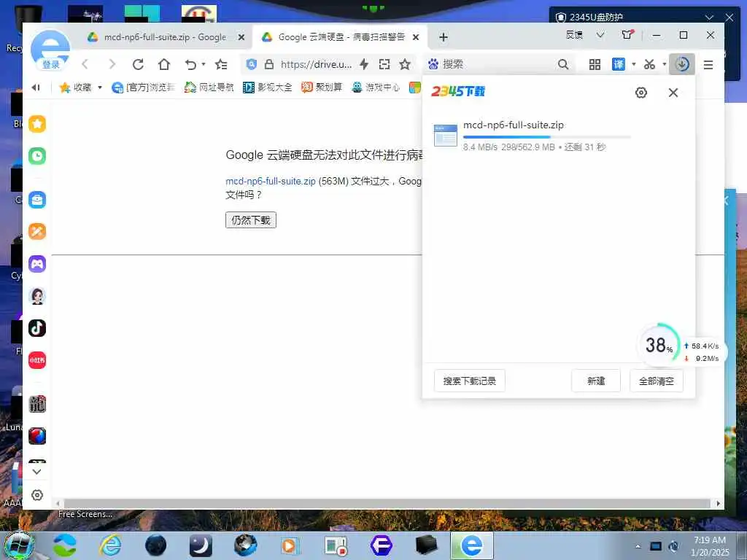747x560 pixels.
Task: Go to home page icon
Action: point(164,64)
